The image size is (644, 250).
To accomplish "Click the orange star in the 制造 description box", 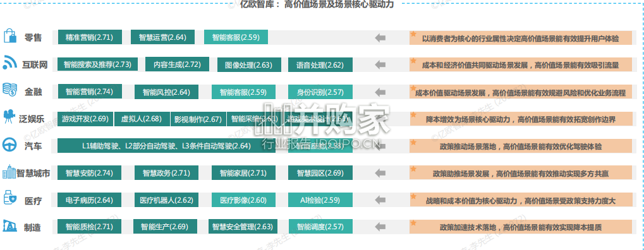I will (413, 223).
